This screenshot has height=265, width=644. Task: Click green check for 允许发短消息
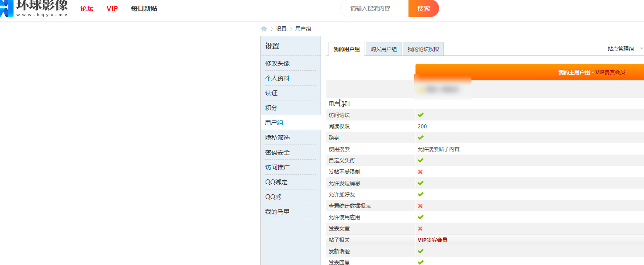click(420, 183)
